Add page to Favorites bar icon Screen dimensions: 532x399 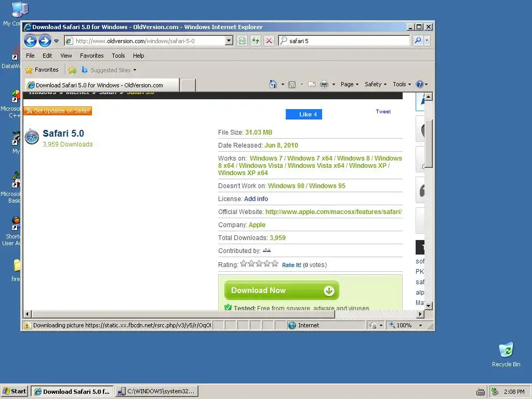click(x=72, y=70)
